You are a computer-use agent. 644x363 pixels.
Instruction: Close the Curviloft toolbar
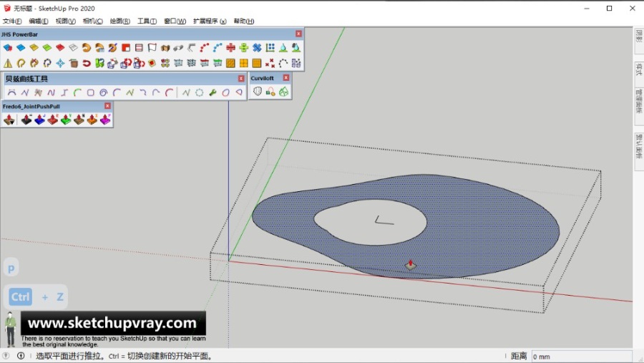[286, 77]
